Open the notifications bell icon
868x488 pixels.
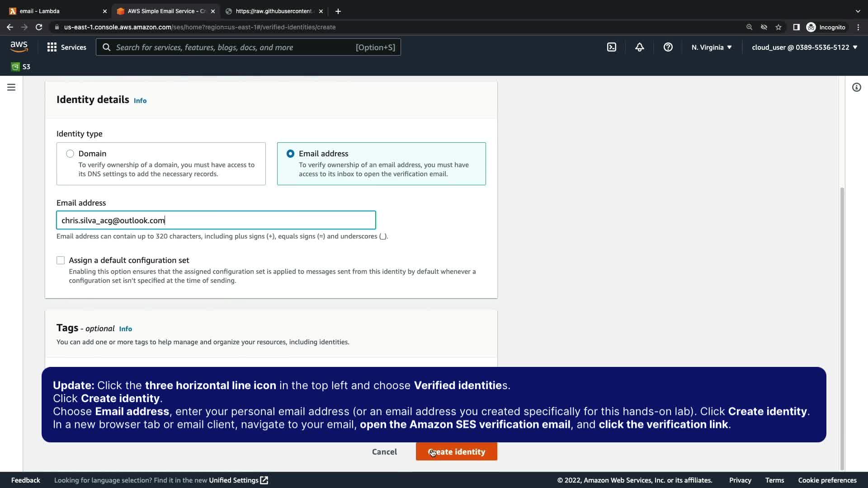[x=639, y=47]
